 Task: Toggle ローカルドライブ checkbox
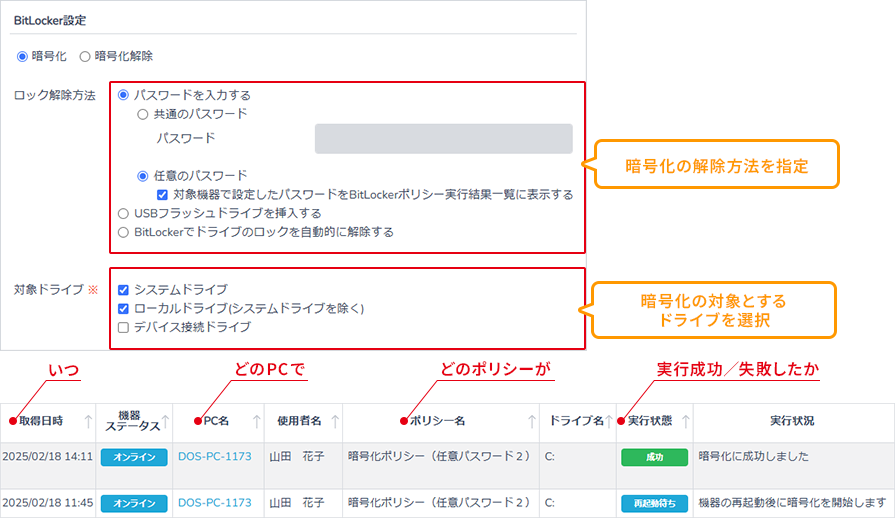click(123, 309)
